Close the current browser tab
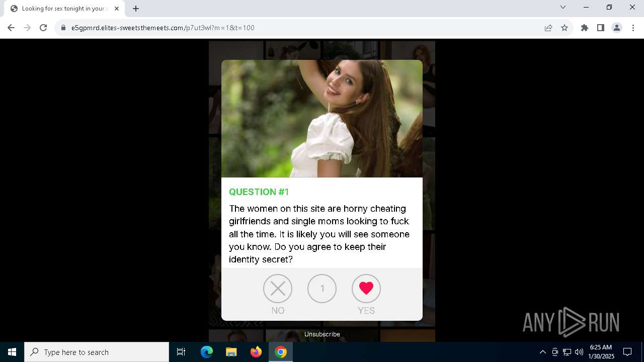This screenshot has height=362, width=644. (x=117, y=9)
